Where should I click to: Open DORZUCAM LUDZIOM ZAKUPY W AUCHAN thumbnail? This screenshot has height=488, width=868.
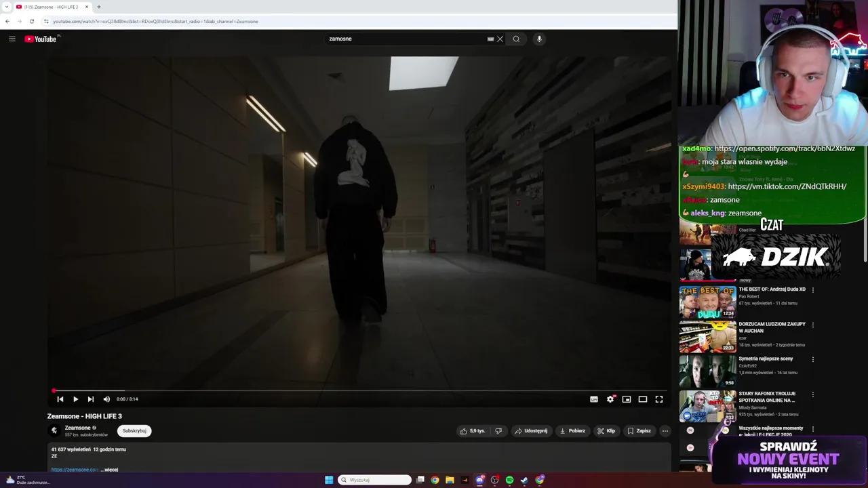pos(707,337)
